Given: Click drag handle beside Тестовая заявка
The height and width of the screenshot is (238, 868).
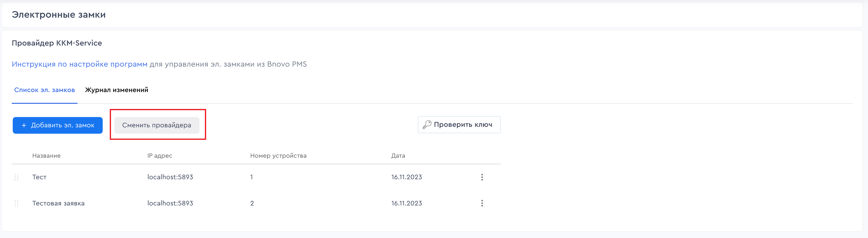Looking at the screenshot, I should click(17, 203).
